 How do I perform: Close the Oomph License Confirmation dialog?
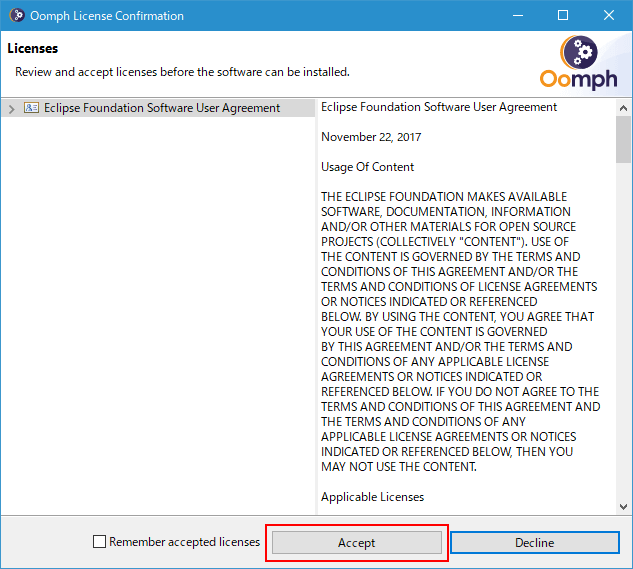click(x=609, y=15)
